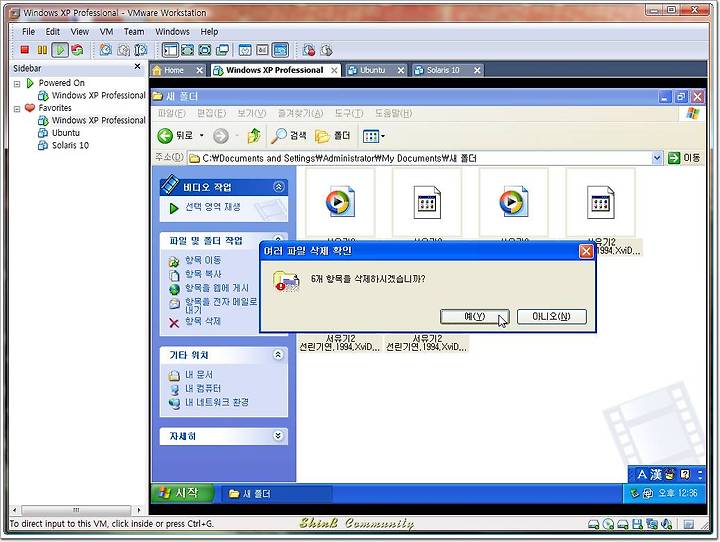The width and height of the screenshot is (720, 542).
Task: Switch to the Solaris 10 tab
Action: tap(443, 70)
